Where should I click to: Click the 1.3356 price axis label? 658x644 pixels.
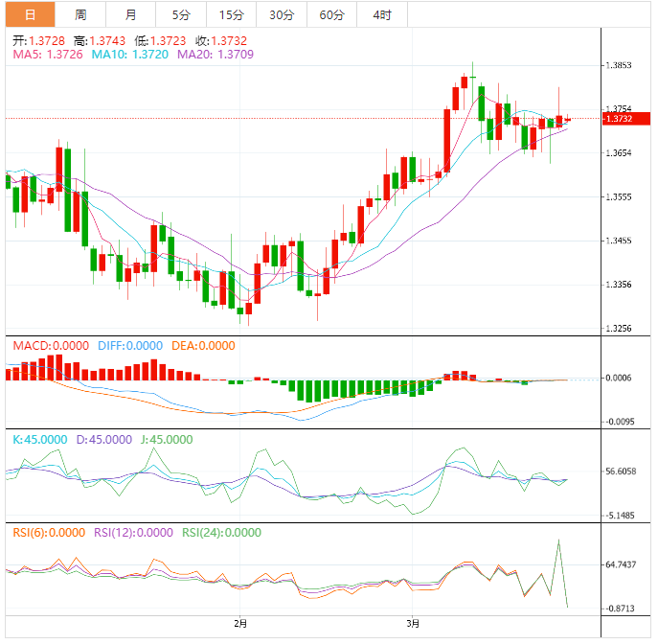[x=619, y=285]
